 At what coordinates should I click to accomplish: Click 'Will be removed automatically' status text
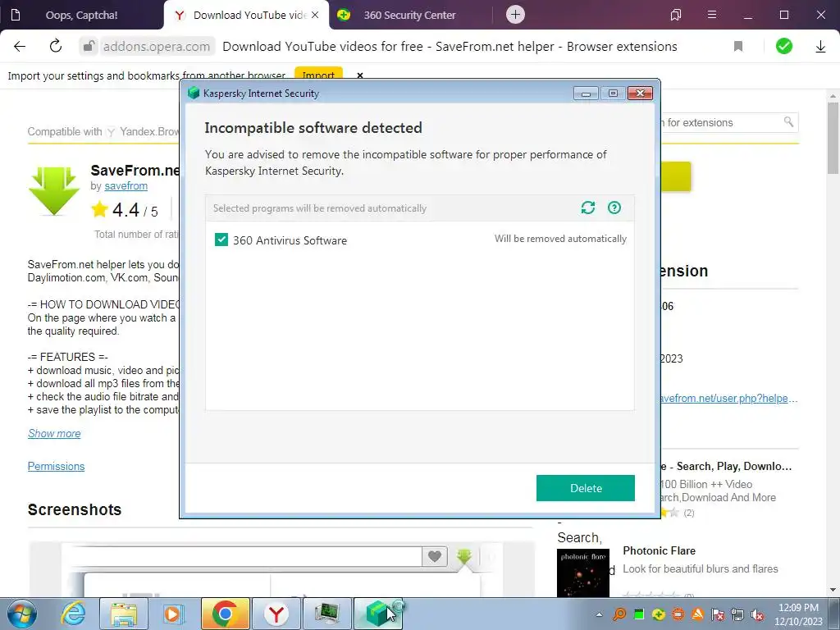(560, 239)
